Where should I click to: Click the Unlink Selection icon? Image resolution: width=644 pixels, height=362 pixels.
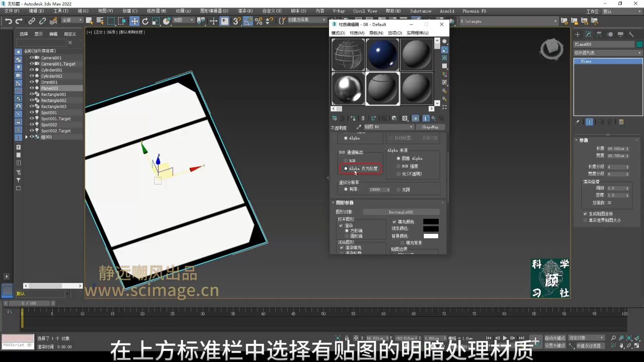[x=42, y=21]
